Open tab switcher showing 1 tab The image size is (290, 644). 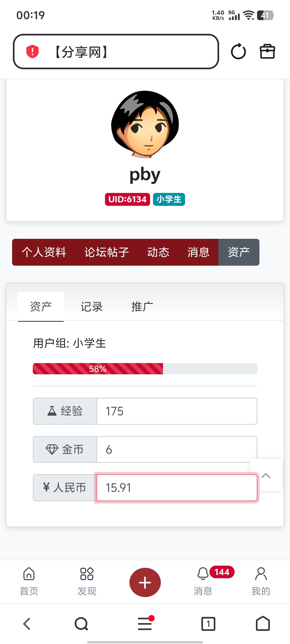[208, 624]
